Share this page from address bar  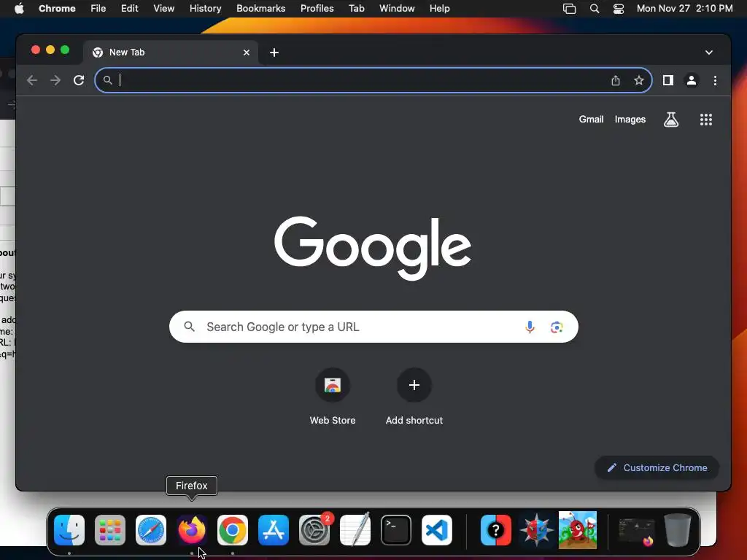616,80
